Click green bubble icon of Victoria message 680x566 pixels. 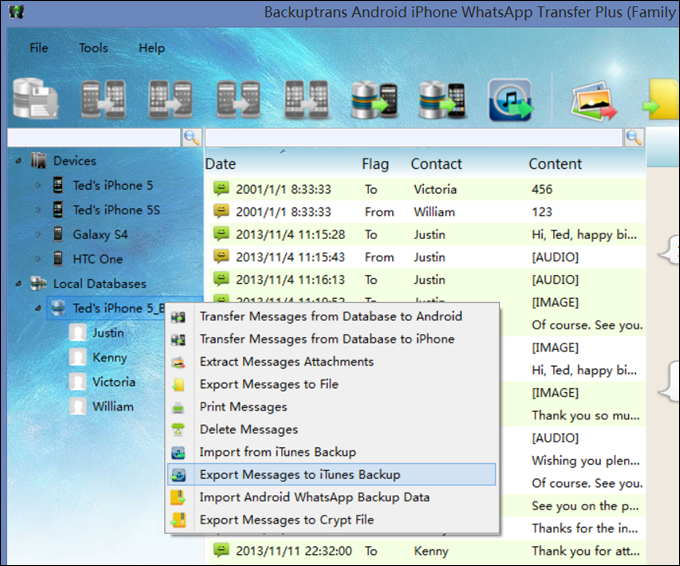coord(221,189)
